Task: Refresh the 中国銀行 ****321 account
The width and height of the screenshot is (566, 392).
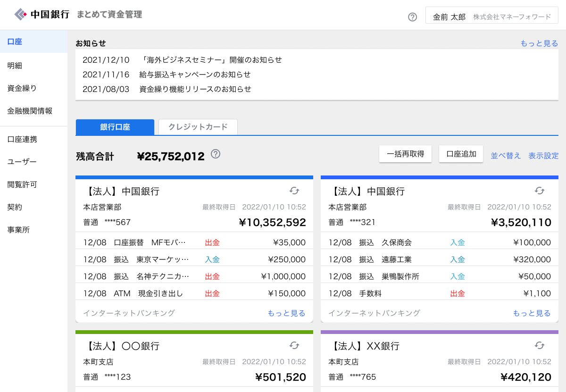Action: (540, 191)
